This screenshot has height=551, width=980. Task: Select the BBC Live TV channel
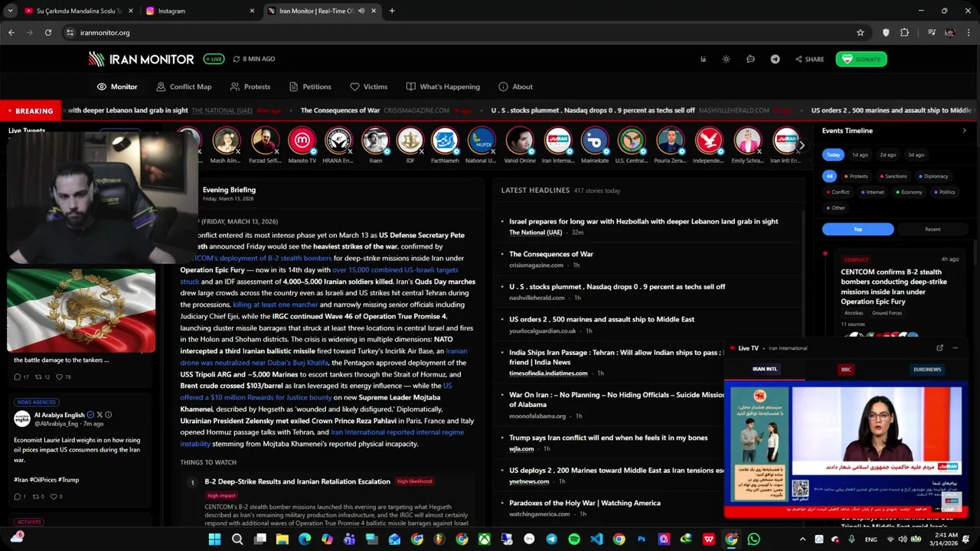tap(846, 370)
